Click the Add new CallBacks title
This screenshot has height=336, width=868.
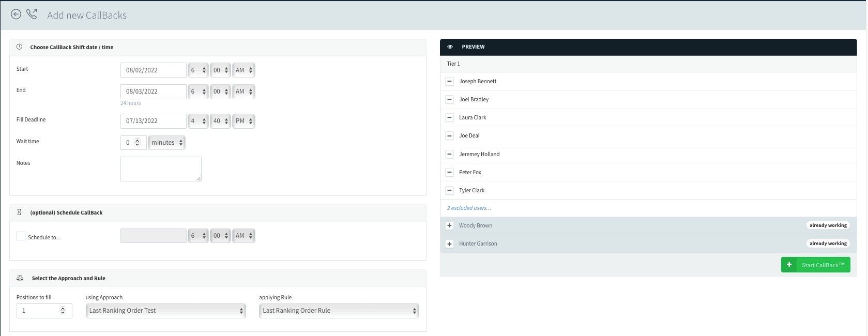[x=87, y=15]
